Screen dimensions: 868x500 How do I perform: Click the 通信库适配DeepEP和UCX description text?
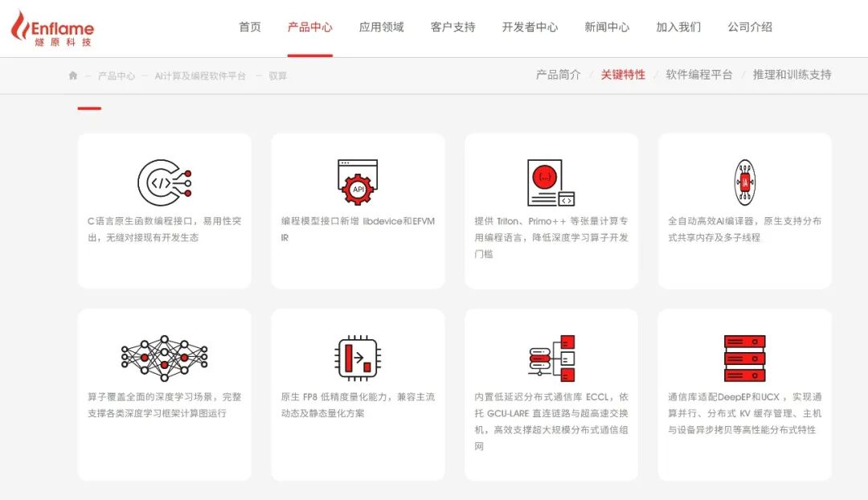744,413
